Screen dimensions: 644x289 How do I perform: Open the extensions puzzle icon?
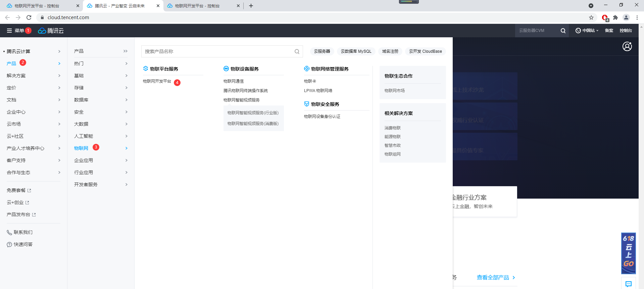(615, 17)
